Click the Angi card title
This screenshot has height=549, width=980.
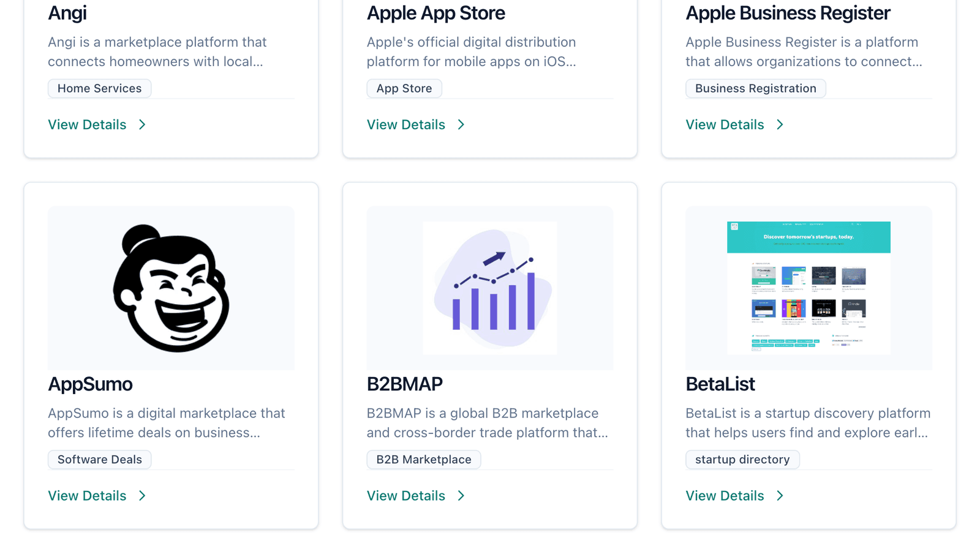tap(67, 13)
